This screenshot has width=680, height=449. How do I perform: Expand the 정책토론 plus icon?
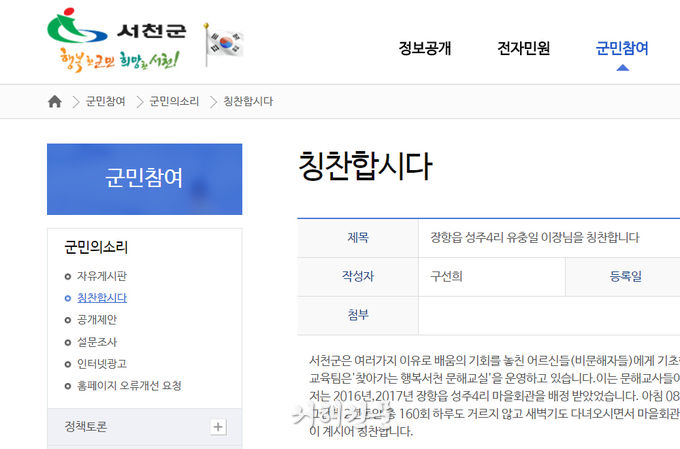tap(218, 427)
